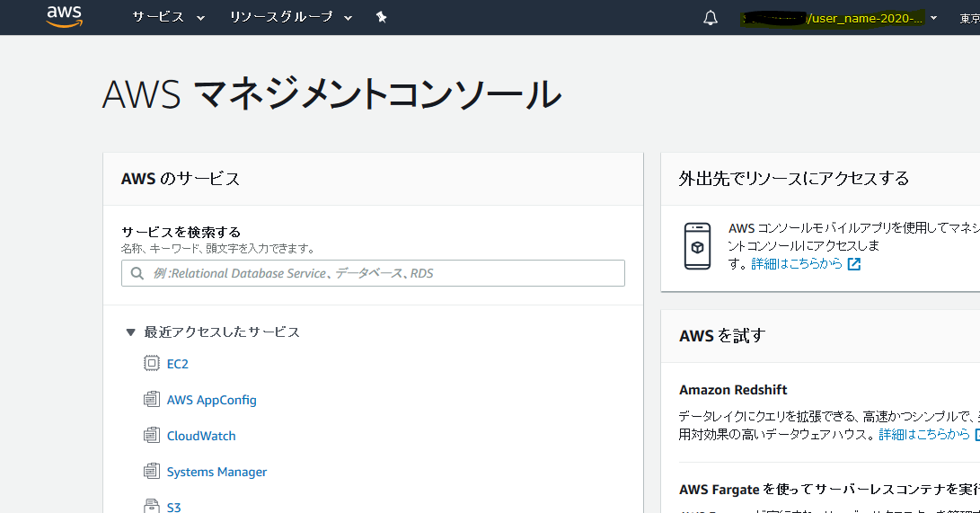Click the pin shortcut icon in header
Screen dimensions: 980x513
[381, 17]
